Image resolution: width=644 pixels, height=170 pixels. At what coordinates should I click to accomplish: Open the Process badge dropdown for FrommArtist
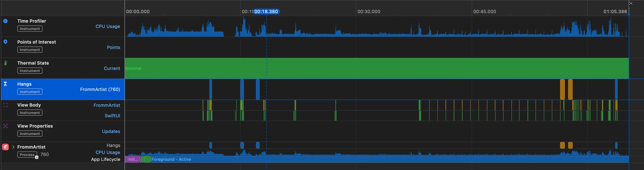point(37,157)
